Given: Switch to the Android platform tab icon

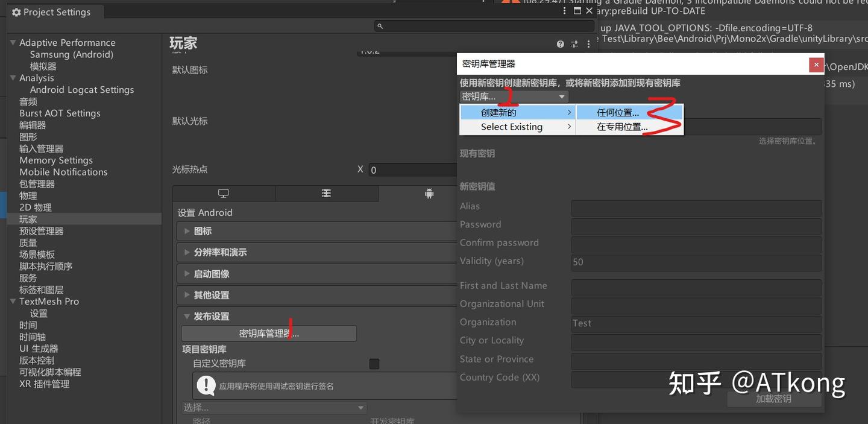Looking at the screenshot, I should (429, 194).
